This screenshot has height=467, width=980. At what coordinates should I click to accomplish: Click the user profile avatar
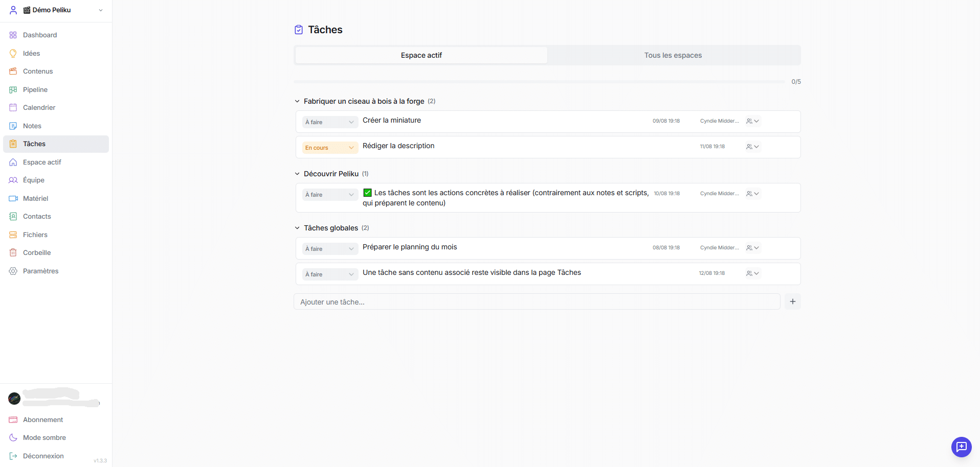point(14,399)
